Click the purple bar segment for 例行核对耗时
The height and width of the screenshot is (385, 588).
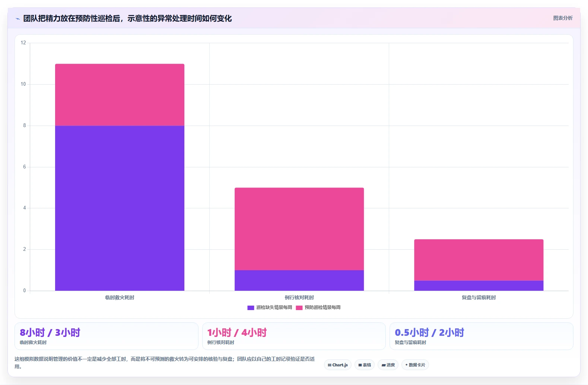click(299, 280)
